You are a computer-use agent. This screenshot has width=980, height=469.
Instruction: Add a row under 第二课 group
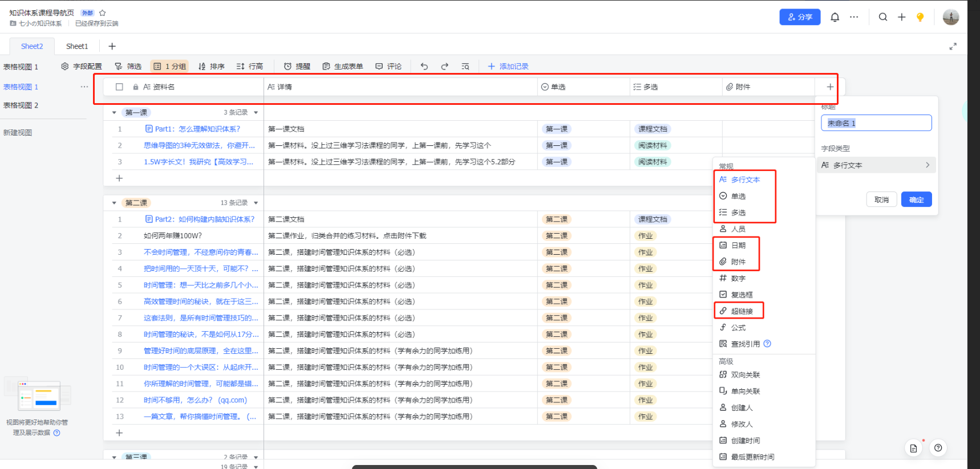[119, 433]
